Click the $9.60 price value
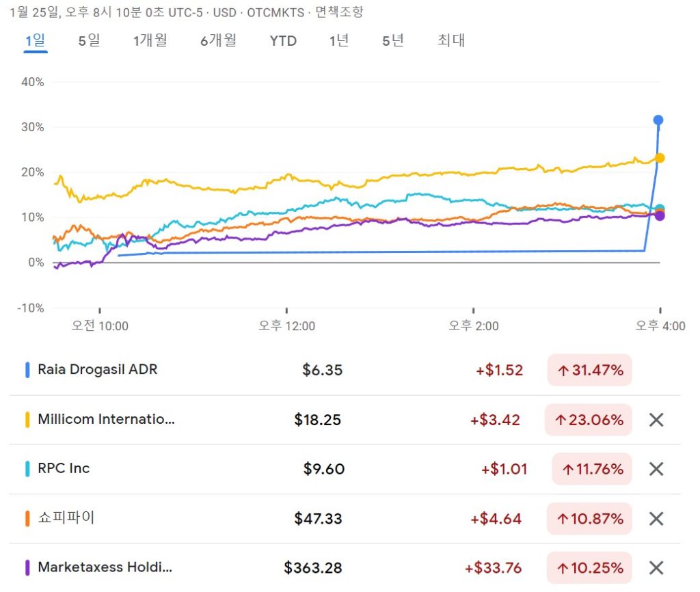700x592 pixels. [x=323, y=469]
